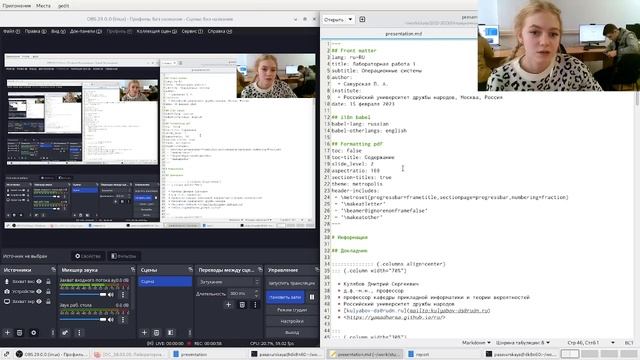Undock the Scene Transitions panel

[x=260, y=269]
